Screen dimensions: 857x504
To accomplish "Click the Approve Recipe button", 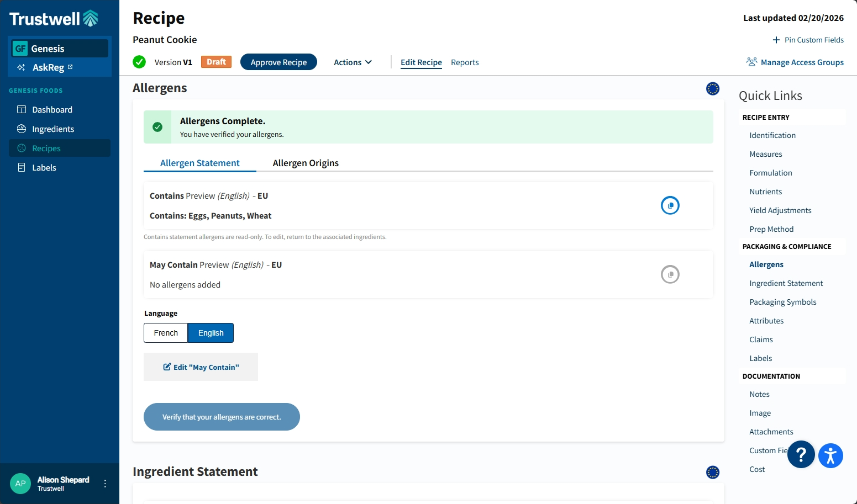I will [x=278, y=62].
